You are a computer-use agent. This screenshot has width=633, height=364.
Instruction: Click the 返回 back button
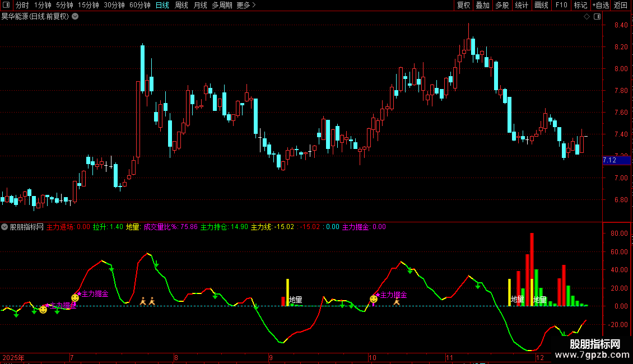pos(621,5)
